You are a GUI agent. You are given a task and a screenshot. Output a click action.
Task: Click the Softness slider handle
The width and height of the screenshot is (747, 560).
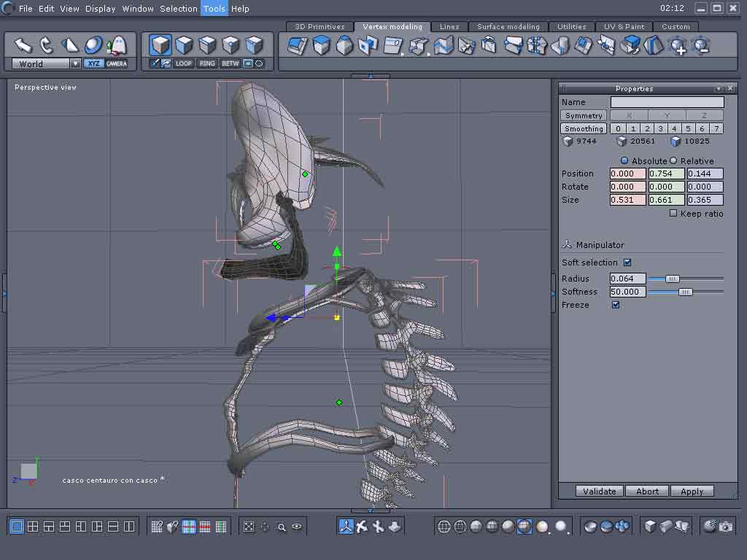click(685, 292)
